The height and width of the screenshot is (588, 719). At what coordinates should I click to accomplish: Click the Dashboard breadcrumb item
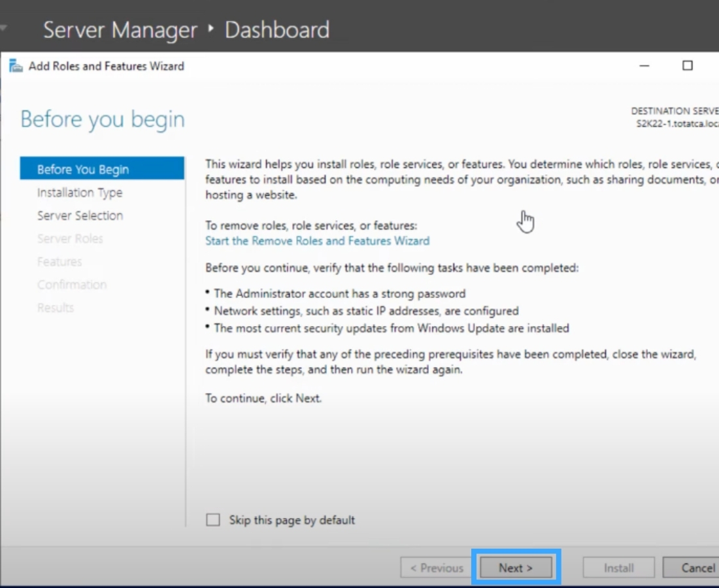[x=276, y=29]
